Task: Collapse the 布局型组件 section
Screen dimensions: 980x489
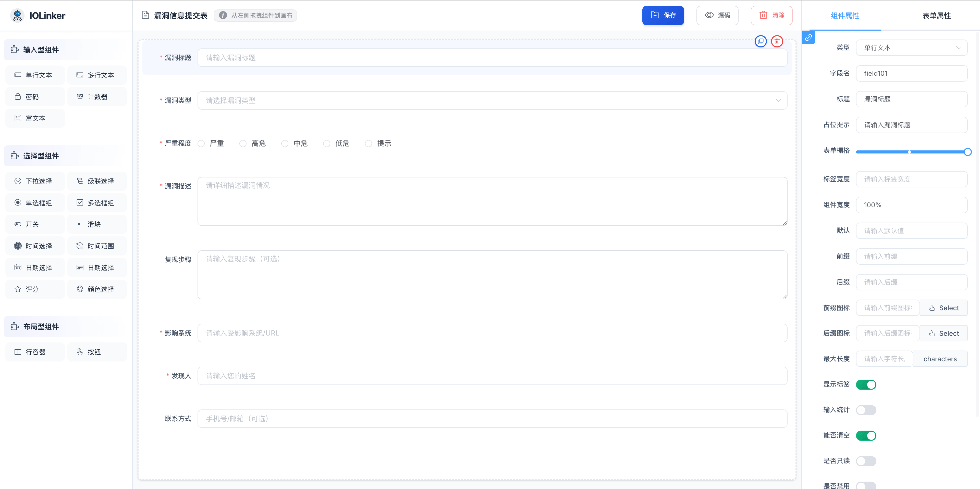Action: [66, 327]
